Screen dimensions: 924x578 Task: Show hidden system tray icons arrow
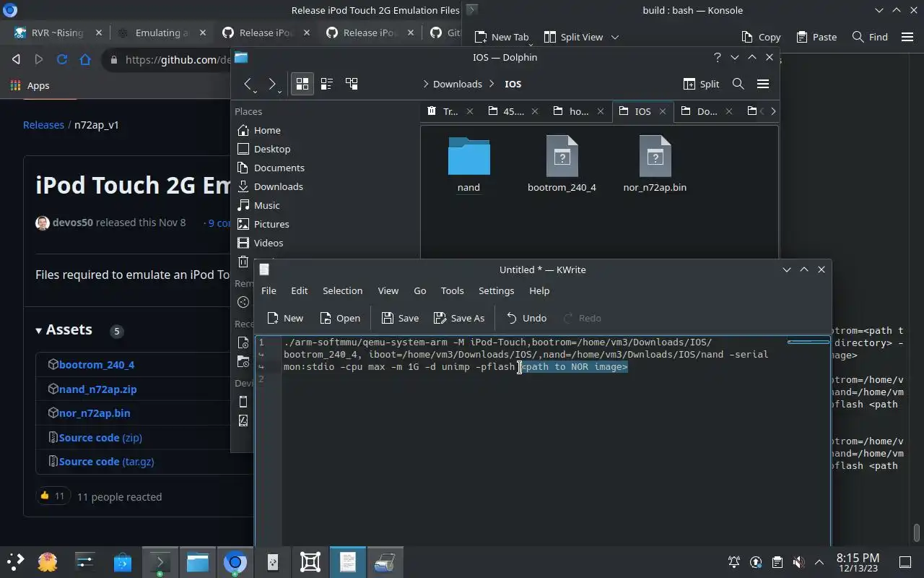[x=819, y=562]
